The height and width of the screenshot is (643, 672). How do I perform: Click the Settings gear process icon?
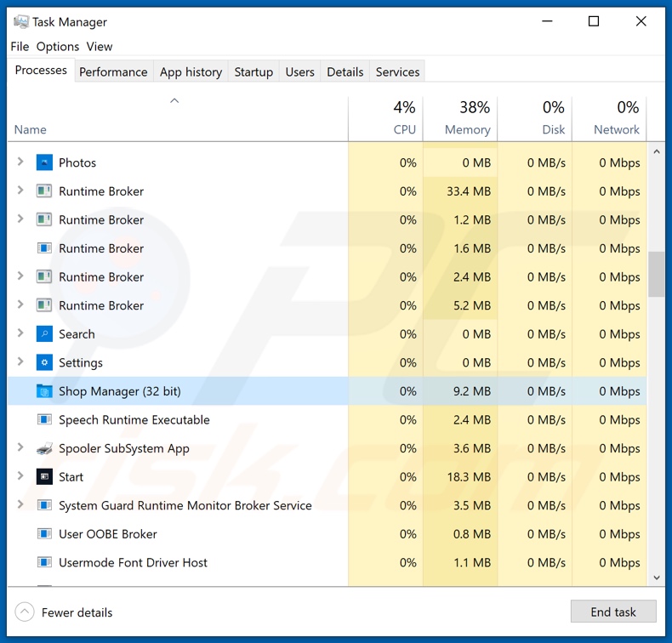(44, 362)
